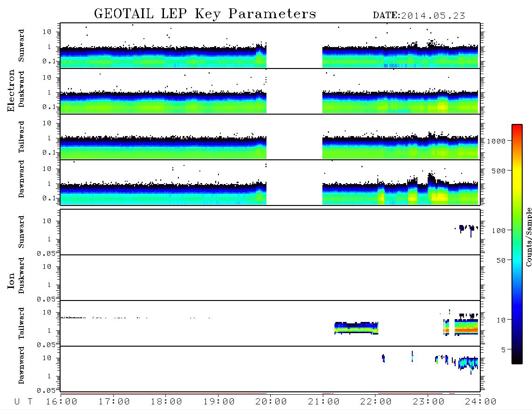Image resolution: width=532 pixels, height=410 pixels.
Task: Select the "23:00" time tick label
Action: click(x=429, y=402)
